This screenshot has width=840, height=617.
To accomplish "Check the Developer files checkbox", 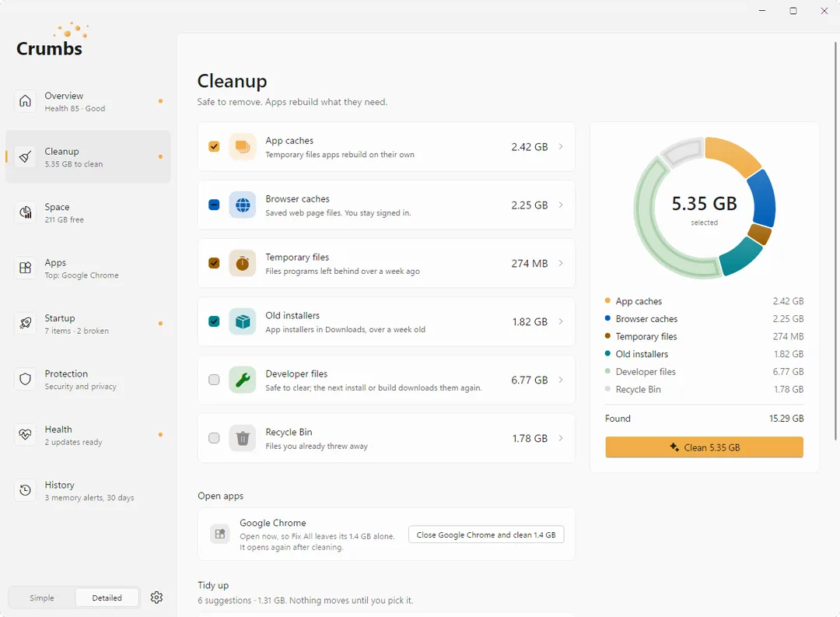I will click(x=214, y=380).
